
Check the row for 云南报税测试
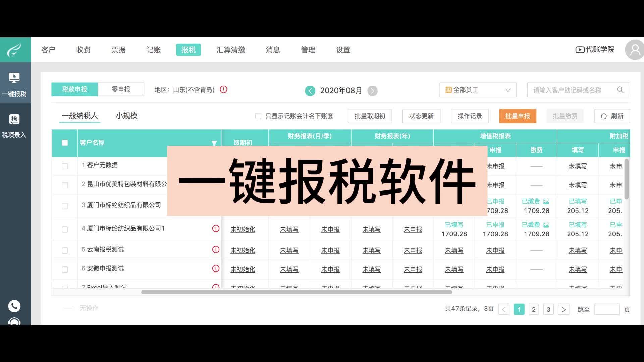coord(64,250)
